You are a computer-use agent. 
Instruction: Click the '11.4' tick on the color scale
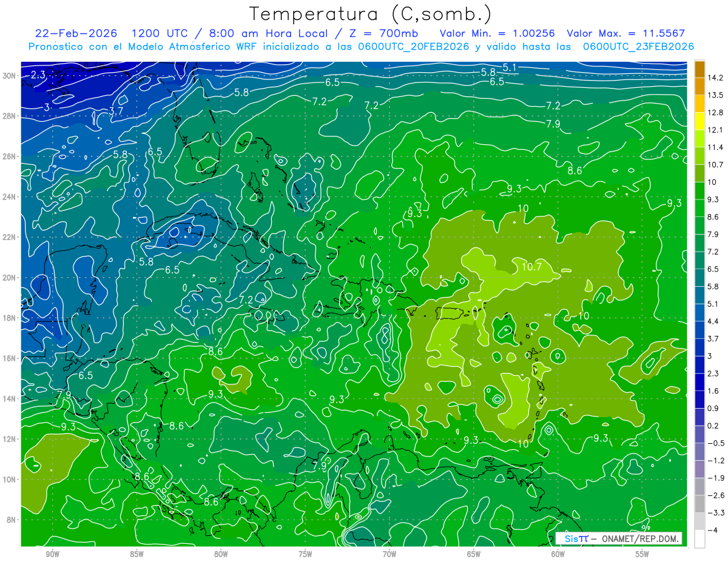click(715, 147)
